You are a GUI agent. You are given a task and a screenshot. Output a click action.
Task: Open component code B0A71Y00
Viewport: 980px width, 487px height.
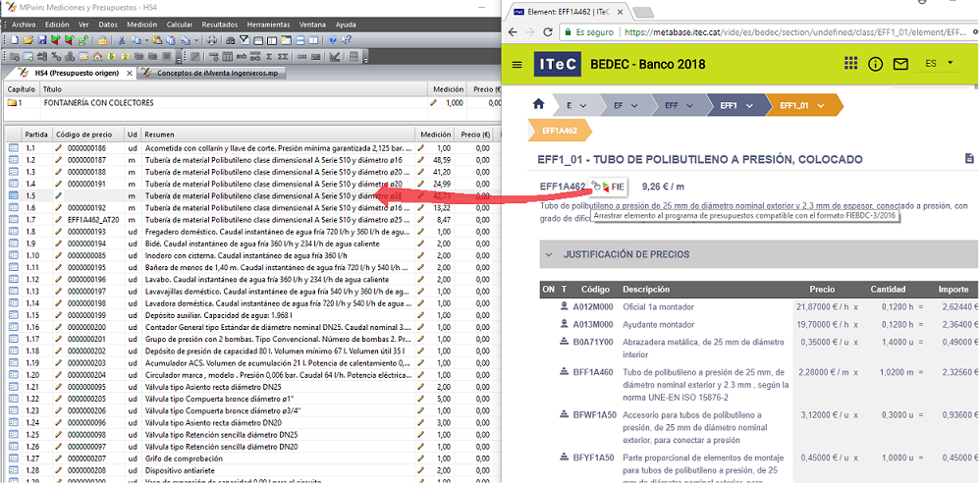click(x=594, y=342)
